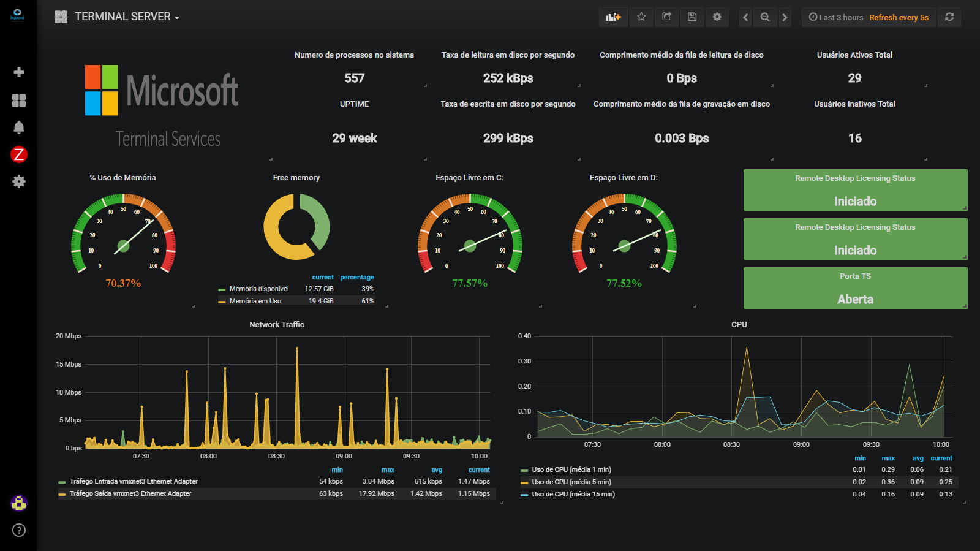Click the 77.57% value under the C: gauge
This screenshot has width=980, height=551.
click(470, 283)
